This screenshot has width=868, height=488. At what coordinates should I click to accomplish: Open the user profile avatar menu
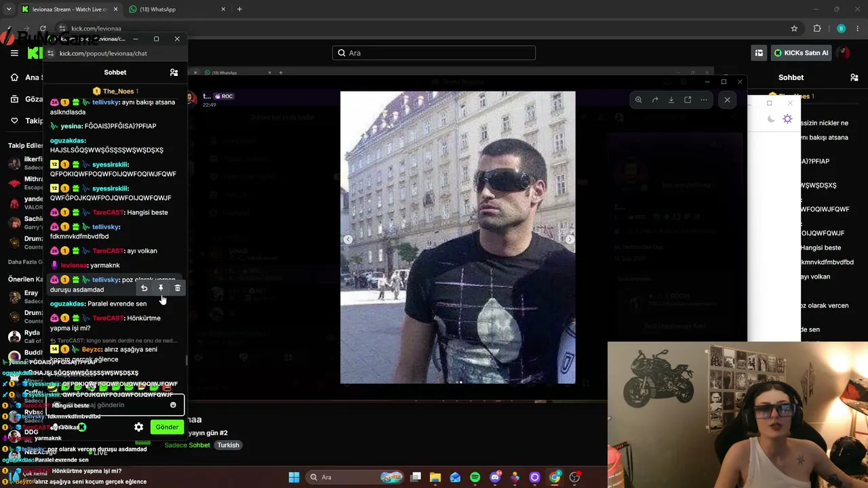(843, 53)
